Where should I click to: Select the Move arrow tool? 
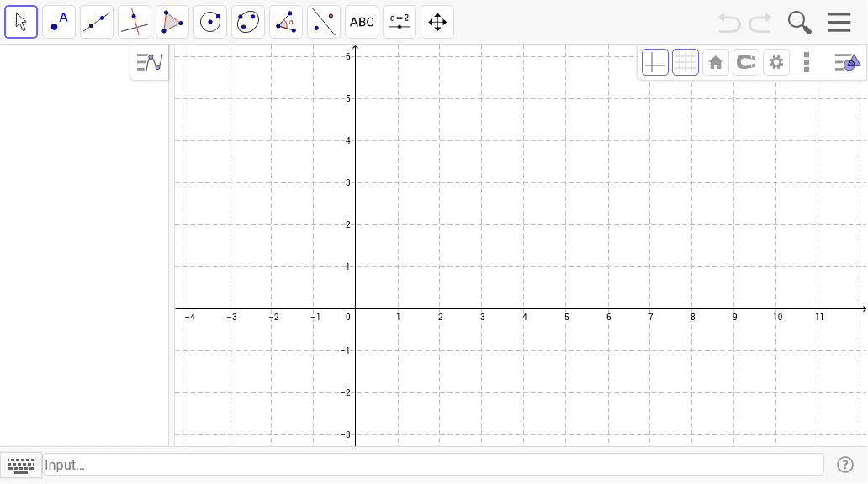coord(21,22)
